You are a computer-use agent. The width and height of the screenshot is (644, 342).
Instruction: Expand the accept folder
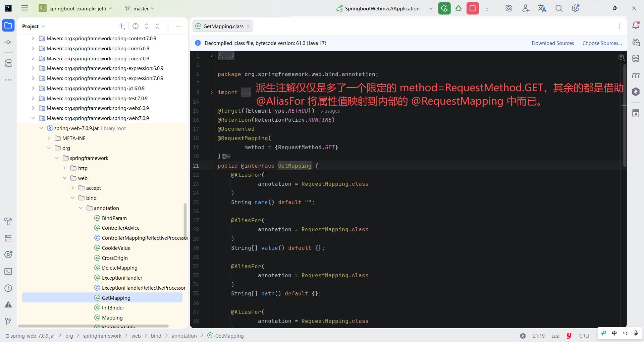pyautogui.click(x=73, y=188)
